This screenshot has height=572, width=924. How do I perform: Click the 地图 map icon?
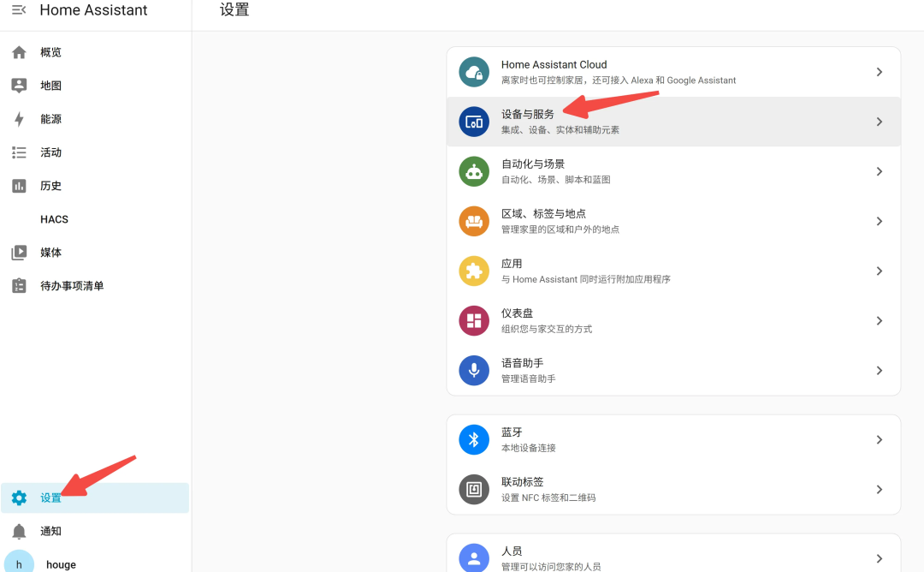19,86
